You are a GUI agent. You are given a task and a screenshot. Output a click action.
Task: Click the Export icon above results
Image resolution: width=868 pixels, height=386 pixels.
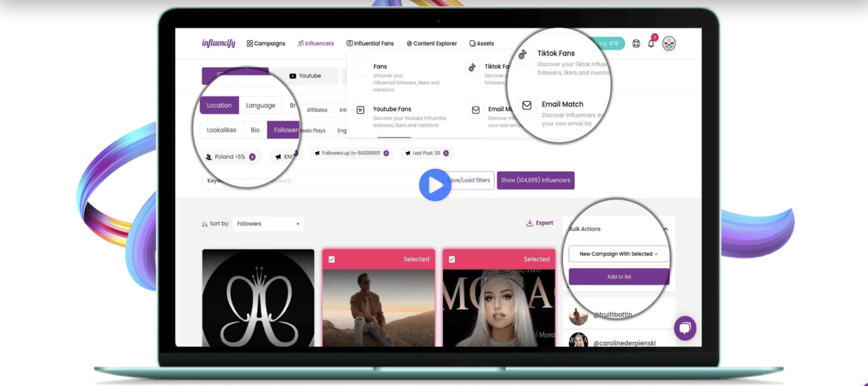[x=529, y=223]
